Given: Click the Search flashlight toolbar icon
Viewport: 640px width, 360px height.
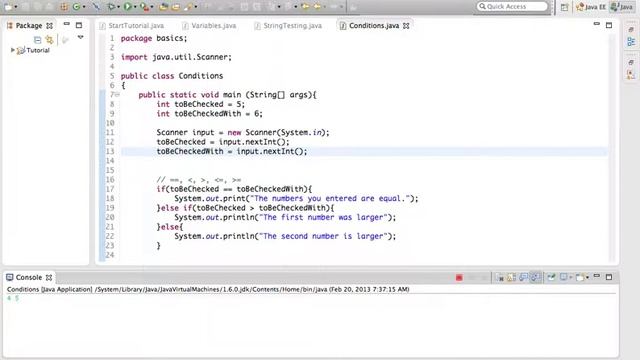Looking at the screenshot, I should (x=189, y=7).
